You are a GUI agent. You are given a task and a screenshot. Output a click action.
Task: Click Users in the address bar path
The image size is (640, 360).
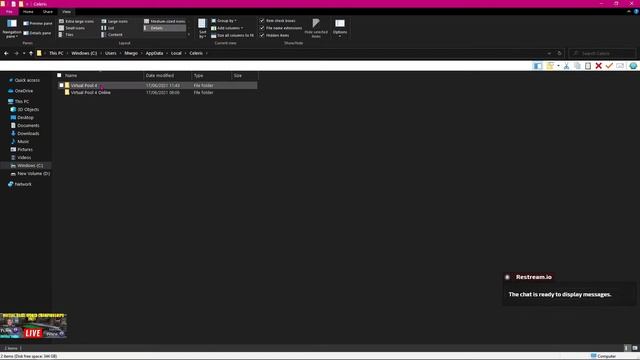point(111,53)
